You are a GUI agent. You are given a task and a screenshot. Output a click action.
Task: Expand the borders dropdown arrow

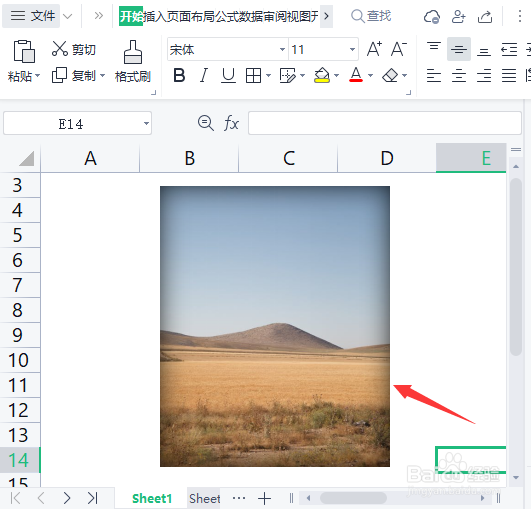tap(268, 75)
